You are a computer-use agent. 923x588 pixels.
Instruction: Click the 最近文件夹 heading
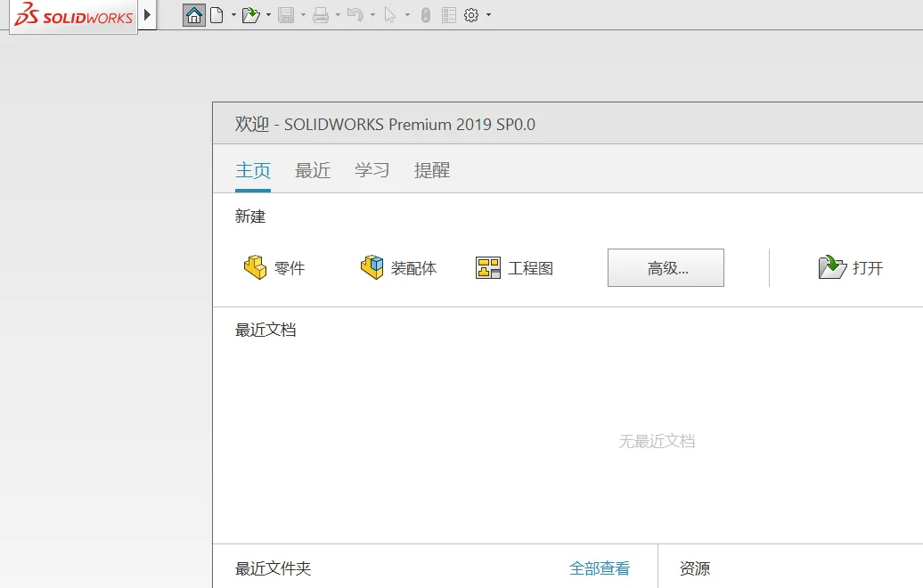274,568
